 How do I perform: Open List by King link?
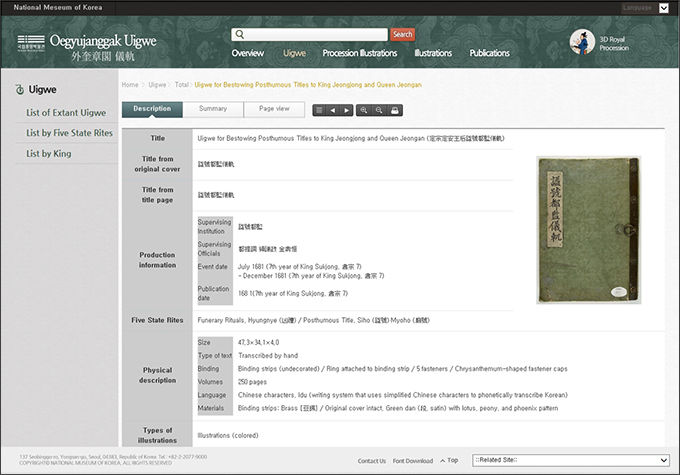49,154
